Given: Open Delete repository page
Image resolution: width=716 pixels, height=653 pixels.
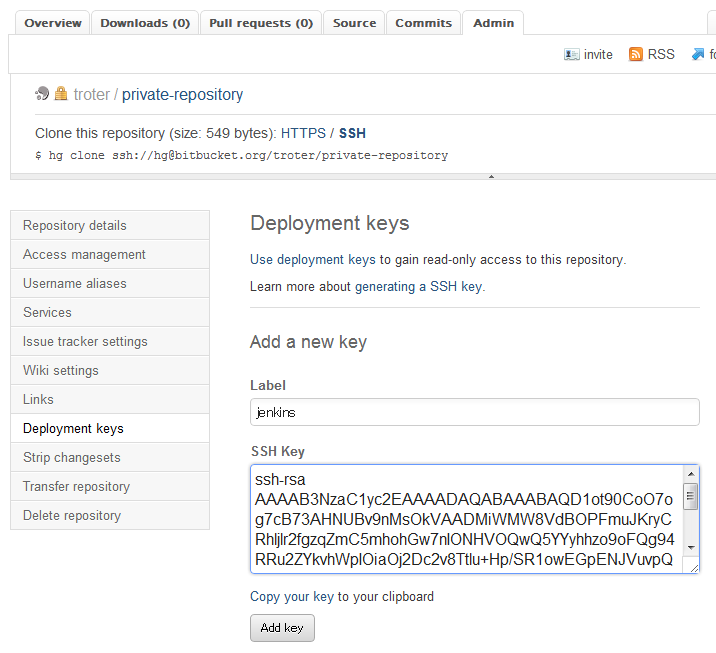Looking at the screenshot, I should [110, 515].
